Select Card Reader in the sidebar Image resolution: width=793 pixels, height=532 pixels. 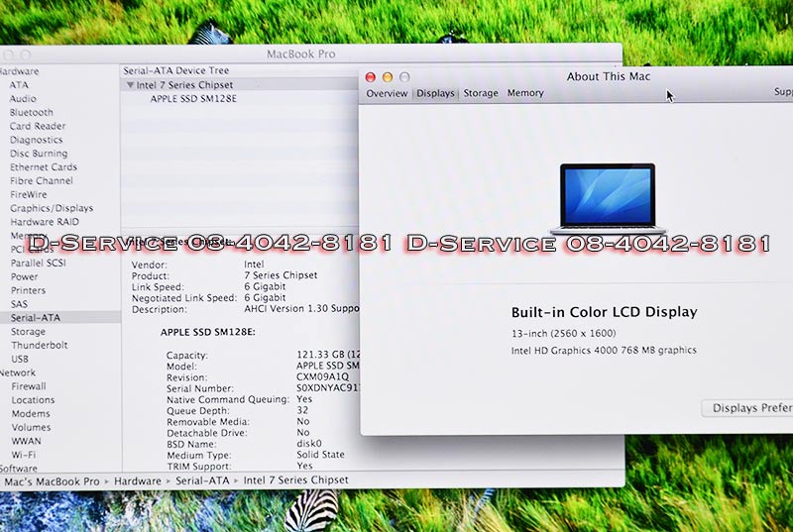tap(38, 126)
